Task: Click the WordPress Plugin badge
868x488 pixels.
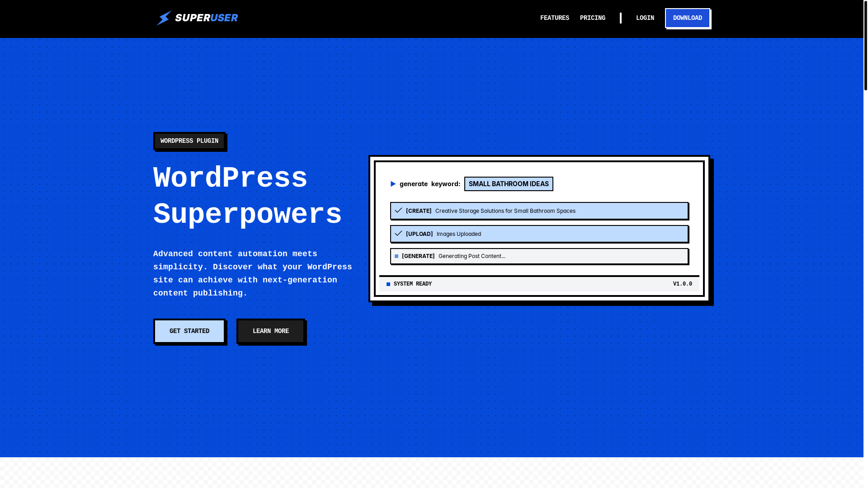Action: [x=189, y=141]
